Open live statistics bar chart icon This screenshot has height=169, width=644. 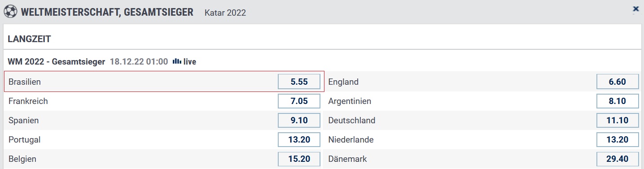pos(177,61)
